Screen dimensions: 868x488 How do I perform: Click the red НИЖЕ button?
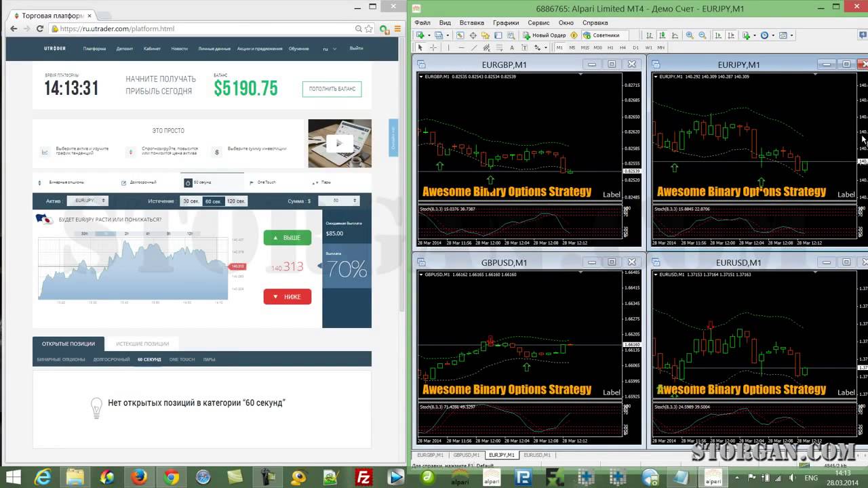coord(288,296)
